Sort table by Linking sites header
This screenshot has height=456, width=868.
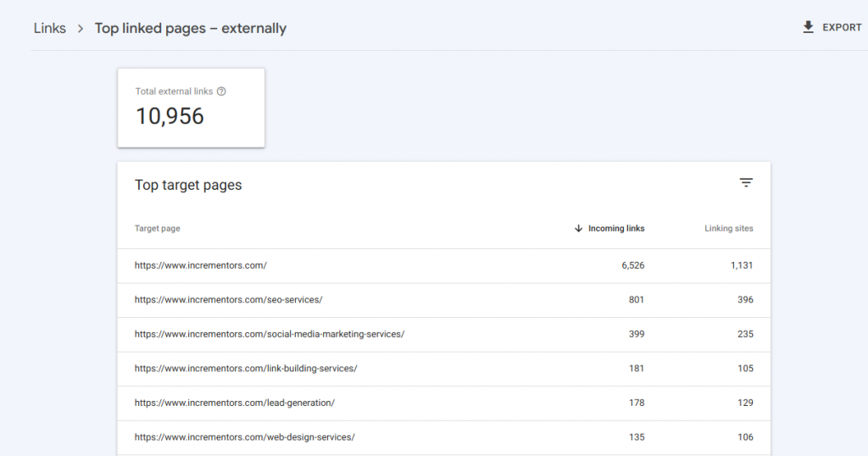tap(728, 228)
